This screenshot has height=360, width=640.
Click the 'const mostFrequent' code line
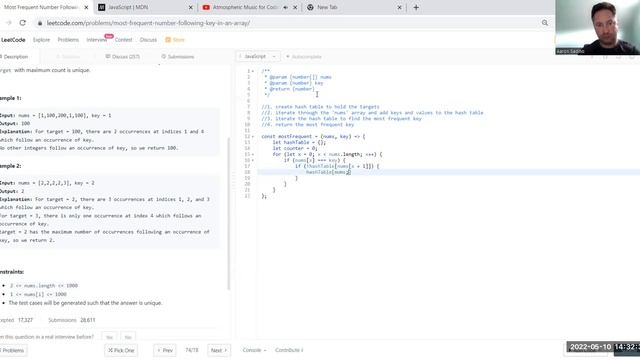coord(313,136)
